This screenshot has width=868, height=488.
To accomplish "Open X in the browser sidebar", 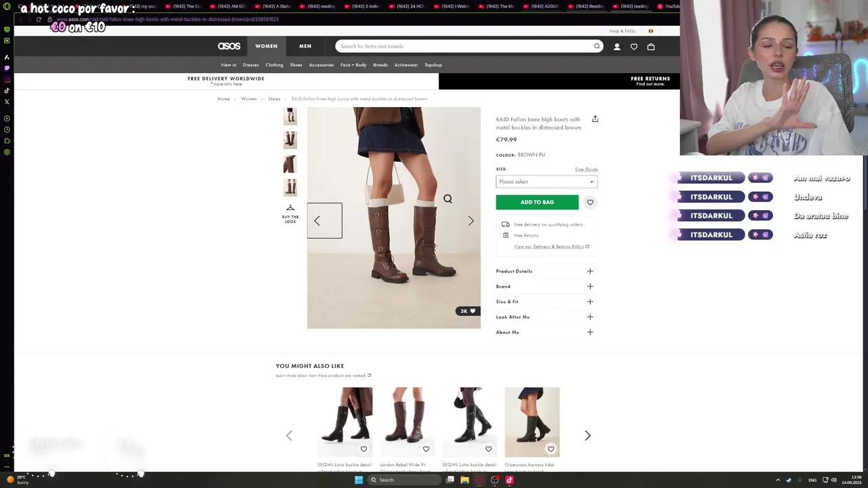I will pos(7,102).
